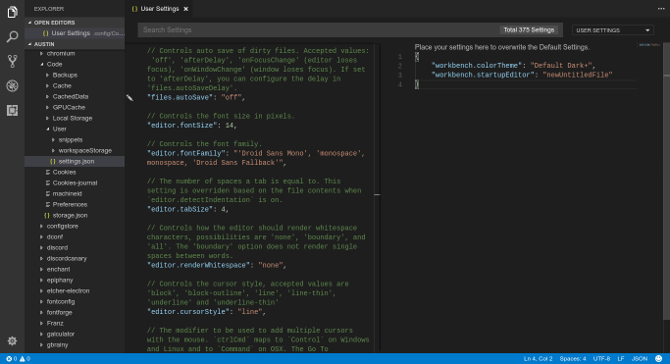Open the Debug view icon
This screenshot has width=670, height=364.
coord(12,86)
